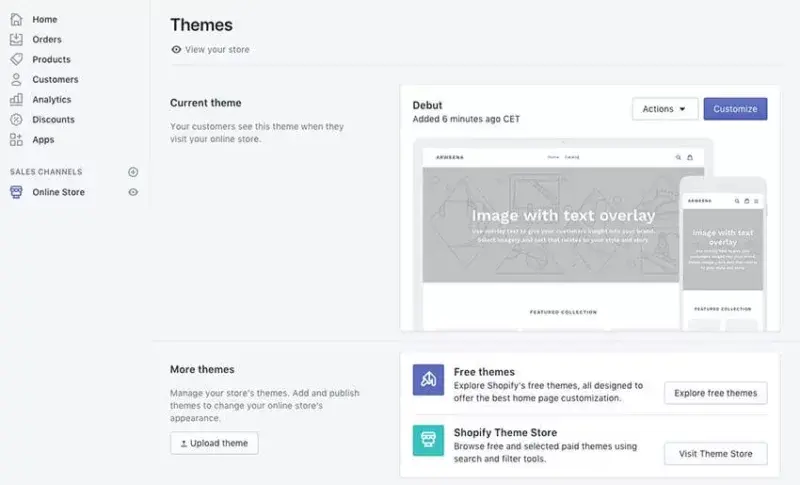Click the Customize button
This screenshot has width=800, height=485.
click(735, 109)
